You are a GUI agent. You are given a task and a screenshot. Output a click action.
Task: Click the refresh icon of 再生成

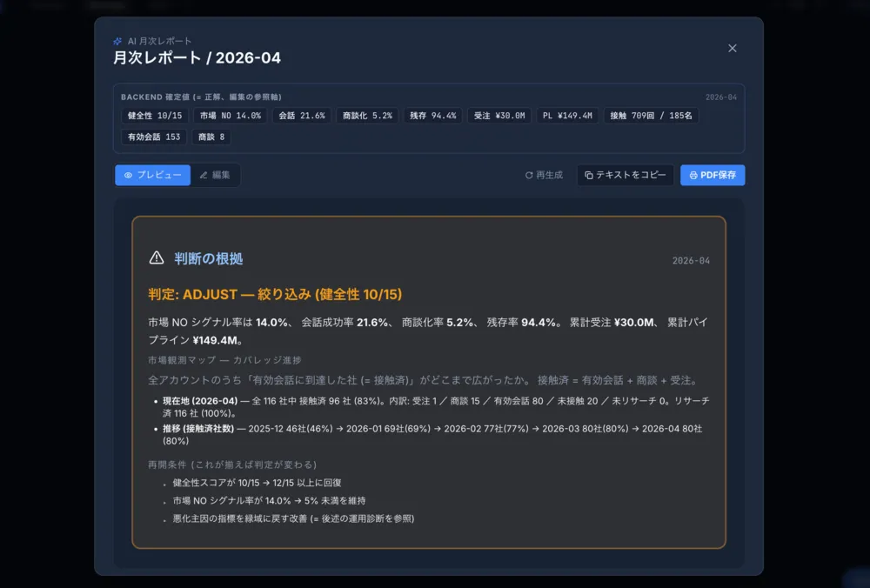pos(529,175)
